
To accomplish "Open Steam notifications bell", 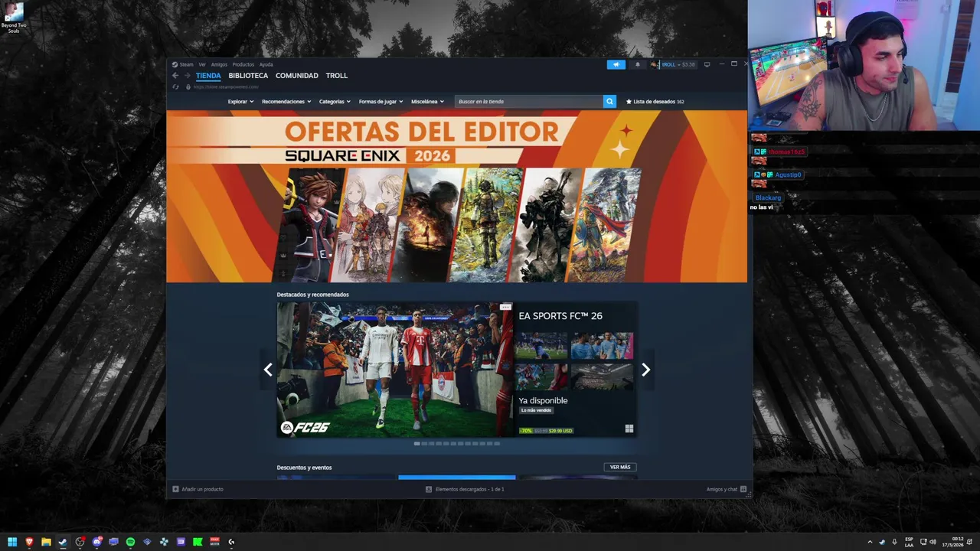I will click(x=637, y=64).
